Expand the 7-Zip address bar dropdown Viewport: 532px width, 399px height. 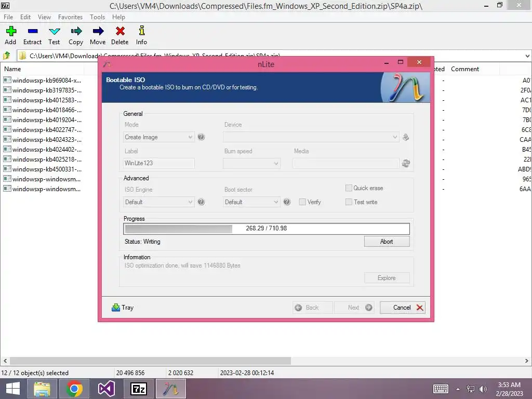[x=527, y=56]
